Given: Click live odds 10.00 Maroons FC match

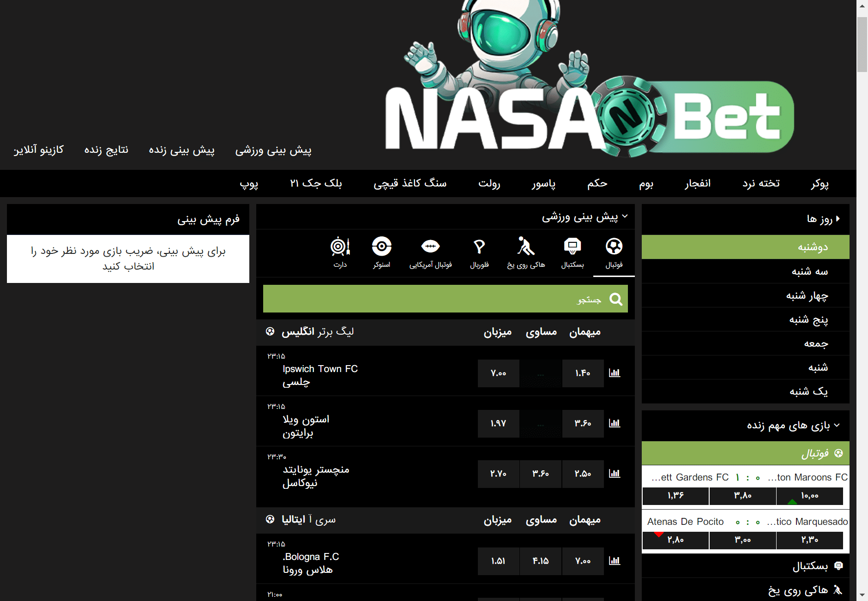Looking at the screenshot, I should click(810, 496).
